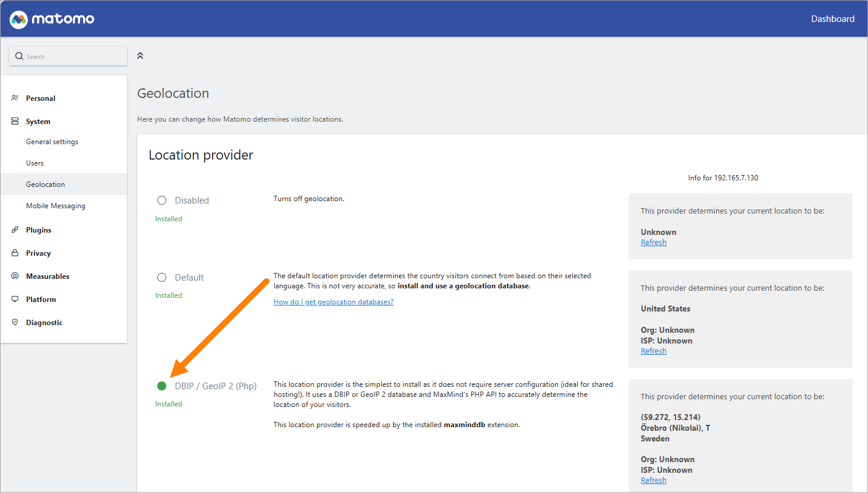
Task: Click the Privacy lock icon
Action: [15, 253]
